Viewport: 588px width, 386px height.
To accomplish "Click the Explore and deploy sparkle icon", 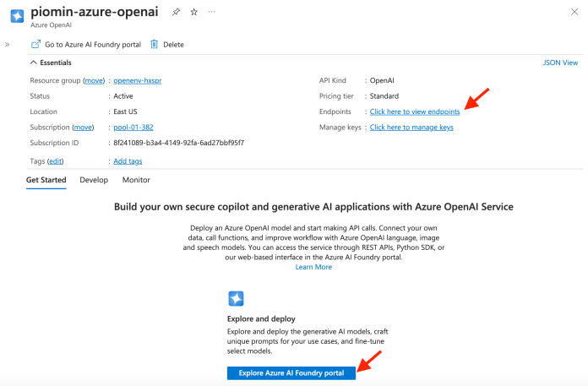I will click(236, 298).
